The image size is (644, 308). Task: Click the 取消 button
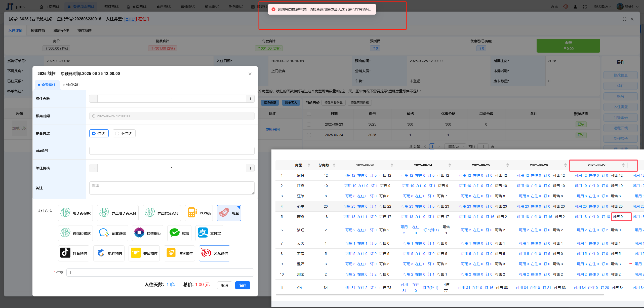coord(224,285)
